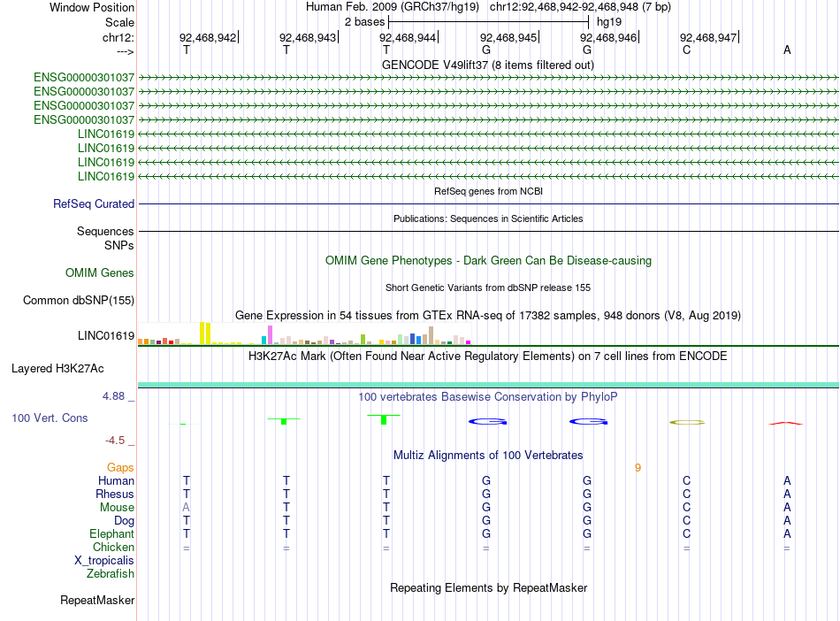The height and width of the screenshot is (621, 840).
Task: Click position marker 92,468,943
Action: pos(309,37)
